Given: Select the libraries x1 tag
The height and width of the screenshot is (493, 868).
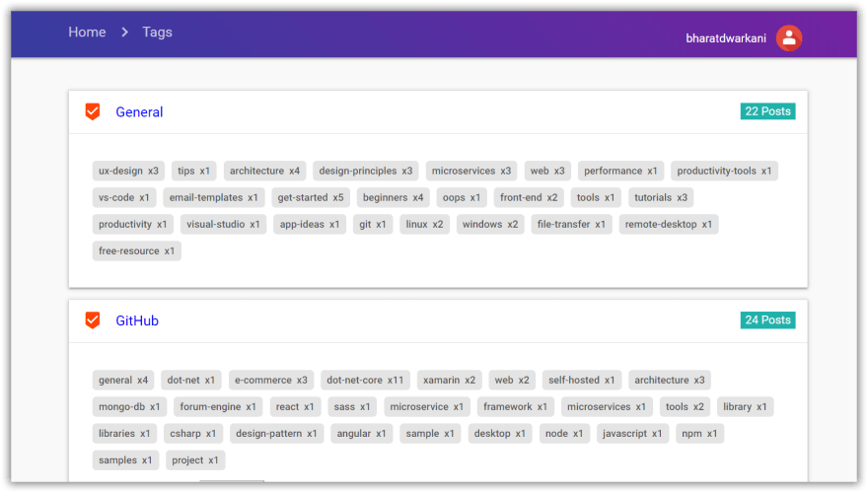Looking at the screenshot, I should point(124,433).
